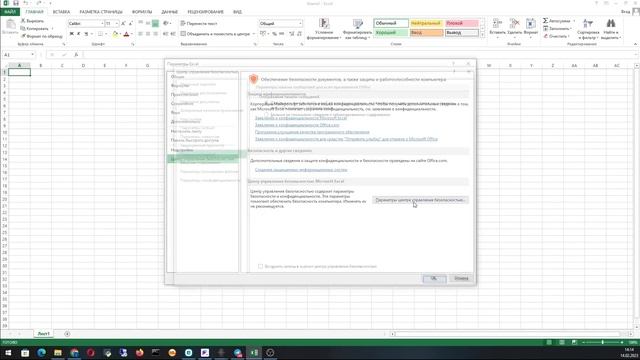This screenshot has width=640, height=360.
Task: Expand merge and center dropdown arrow
Action: coord(253,34)
